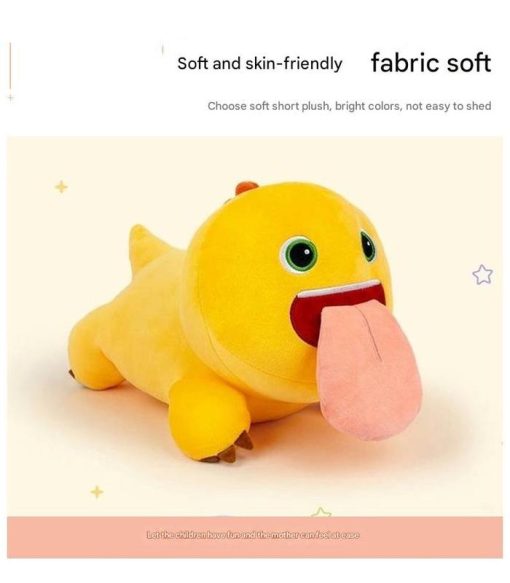Click the 'Choose soft short plush' description line
This screenshot has width=510, height=583.
[x=349, y=106]
